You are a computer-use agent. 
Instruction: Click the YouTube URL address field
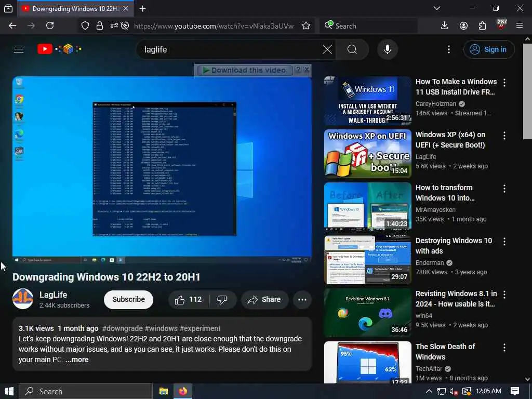click(214, 26)
